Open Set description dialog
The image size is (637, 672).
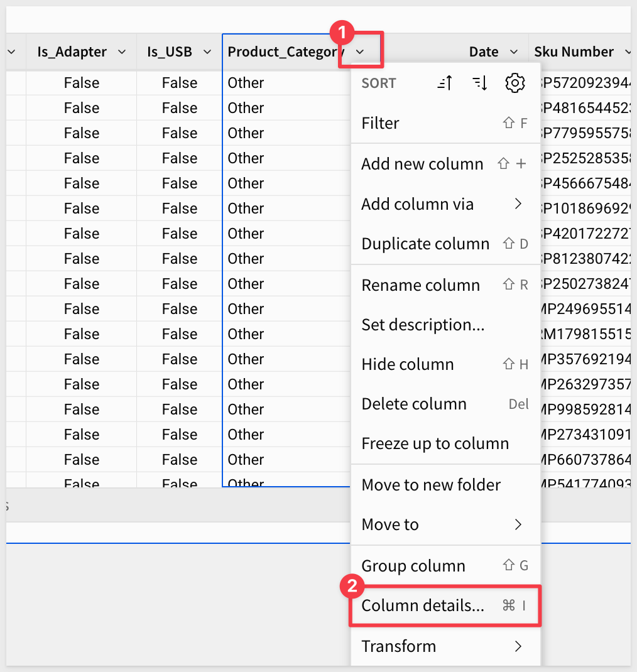point(423,325)
